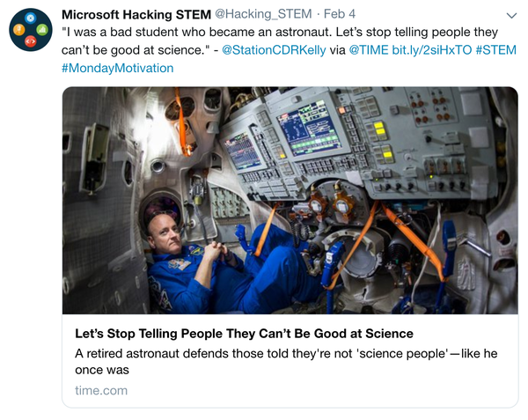The width and height of the screenshot is (528, 420).
Task: Open the article headline about science
Action: pyautogui.click(x=242, y=334)
